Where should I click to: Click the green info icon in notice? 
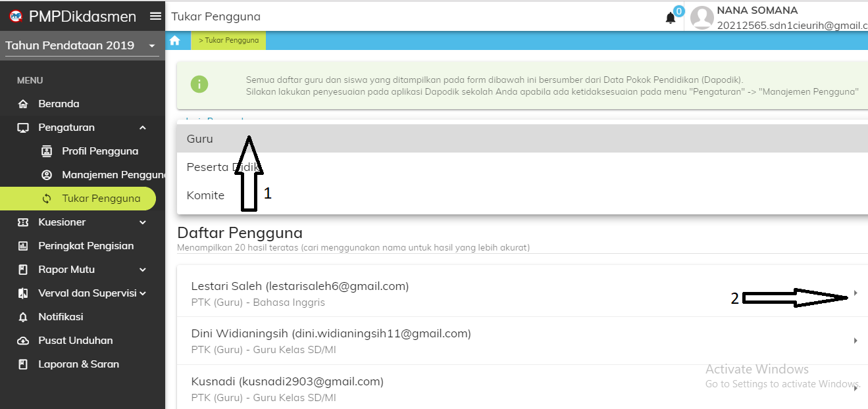[199, 84]
